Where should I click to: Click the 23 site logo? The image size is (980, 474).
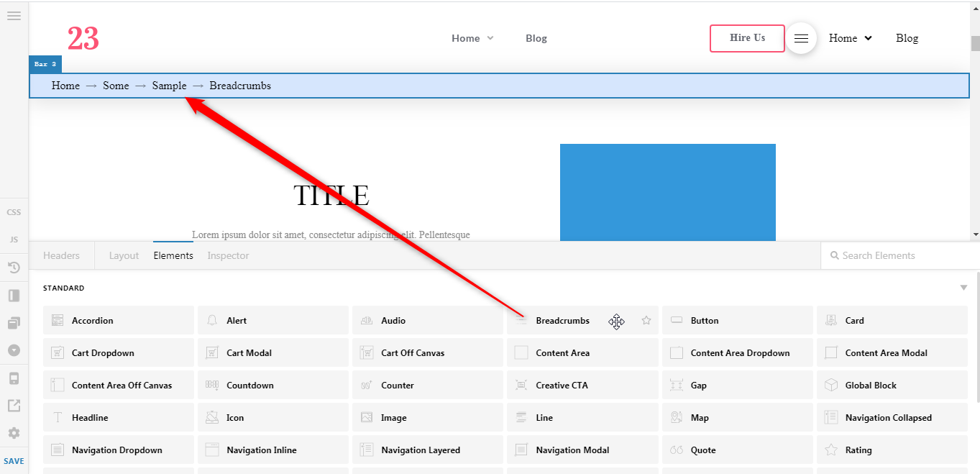point(83,38)
